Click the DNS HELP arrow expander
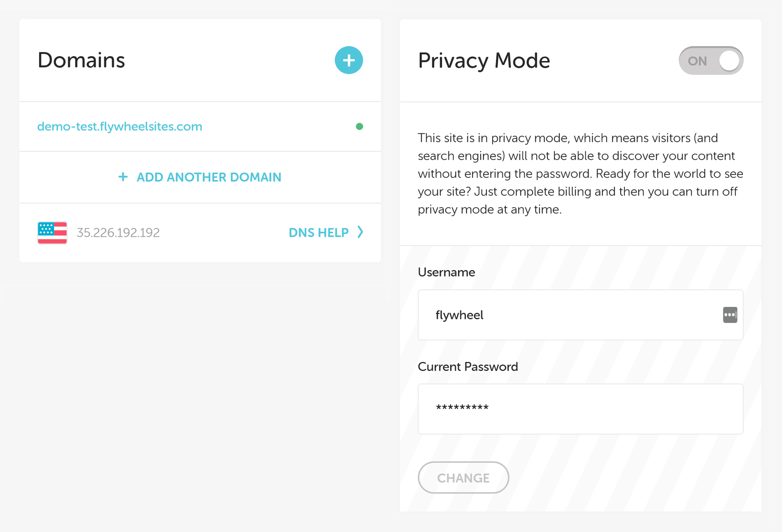This screenshot has height=532, width=782. [362, 231]
